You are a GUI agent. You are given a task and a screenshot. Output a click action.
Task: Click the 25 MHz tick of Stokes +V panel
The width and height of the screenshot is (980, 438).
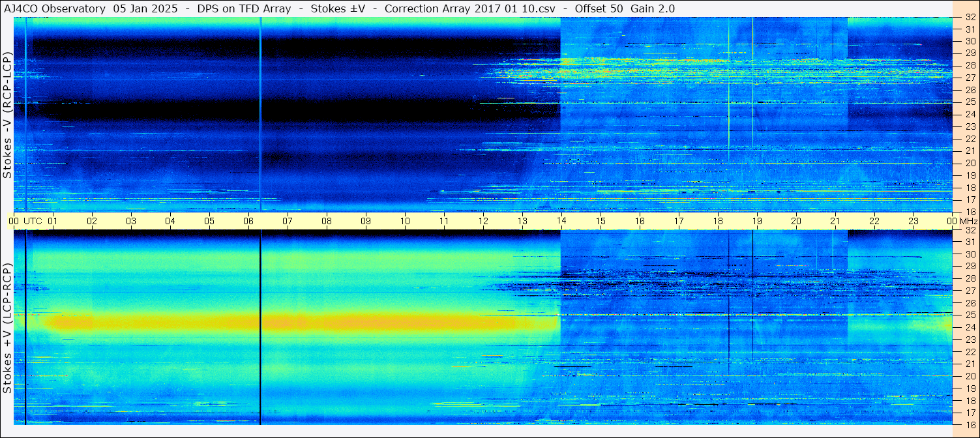[970, 315]
